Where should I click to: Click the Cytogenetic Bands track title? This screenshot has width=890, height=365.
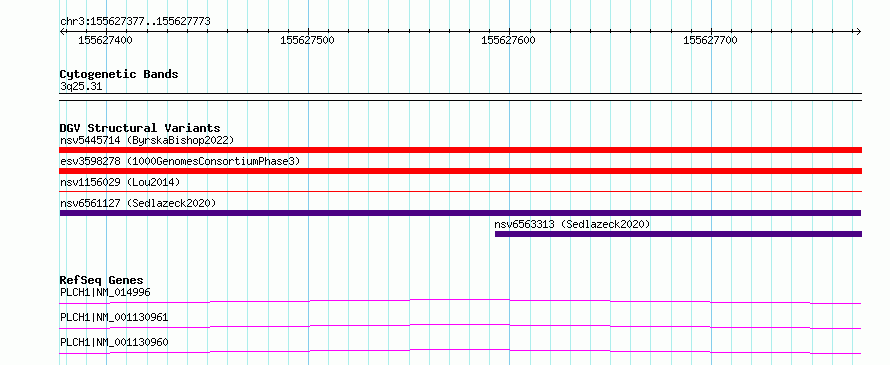coord(119,74)
